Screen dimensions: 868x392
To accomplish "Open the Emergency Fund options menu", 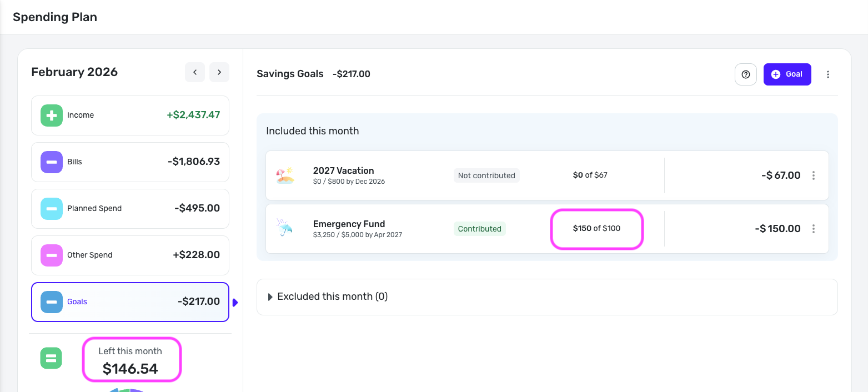I will tap(814, 229).
